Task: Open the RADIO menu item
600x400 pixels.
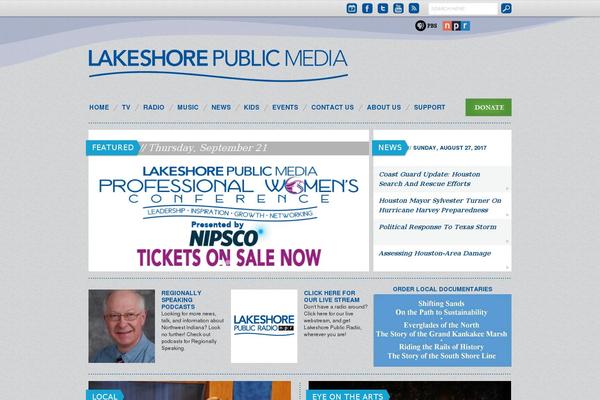Action: click(x=154, y=108)
